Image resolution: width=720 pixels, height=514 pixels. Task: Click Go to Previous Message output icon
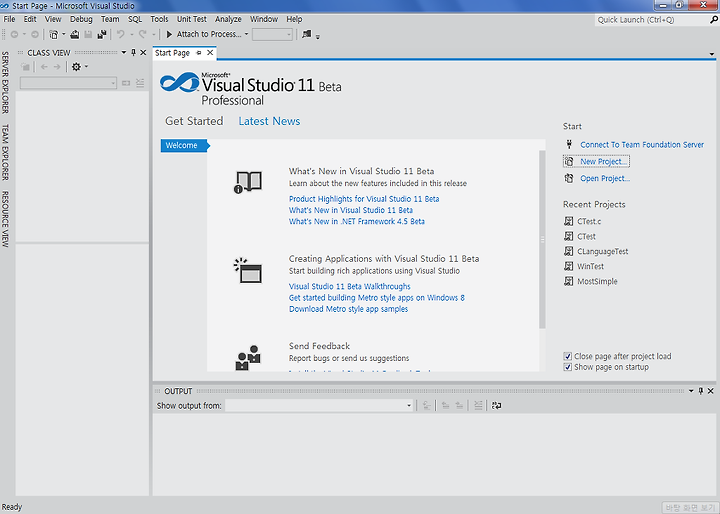click(445, 406)
